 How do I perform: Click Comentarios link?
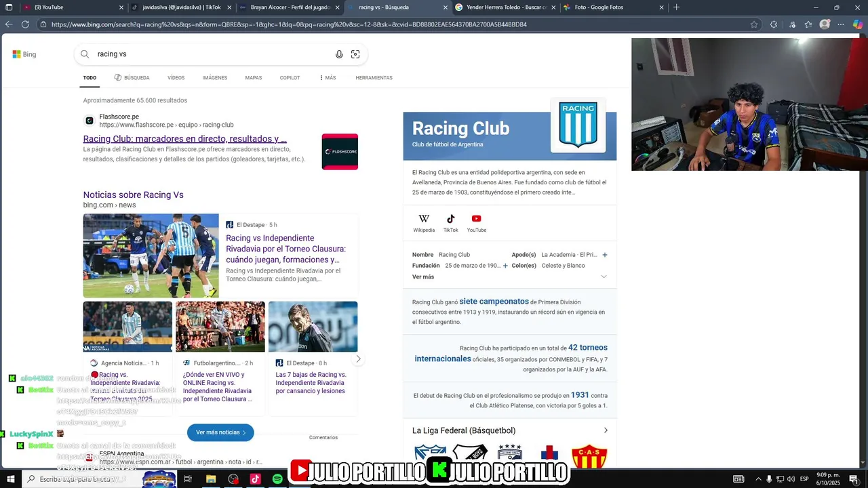click(323, 438)
